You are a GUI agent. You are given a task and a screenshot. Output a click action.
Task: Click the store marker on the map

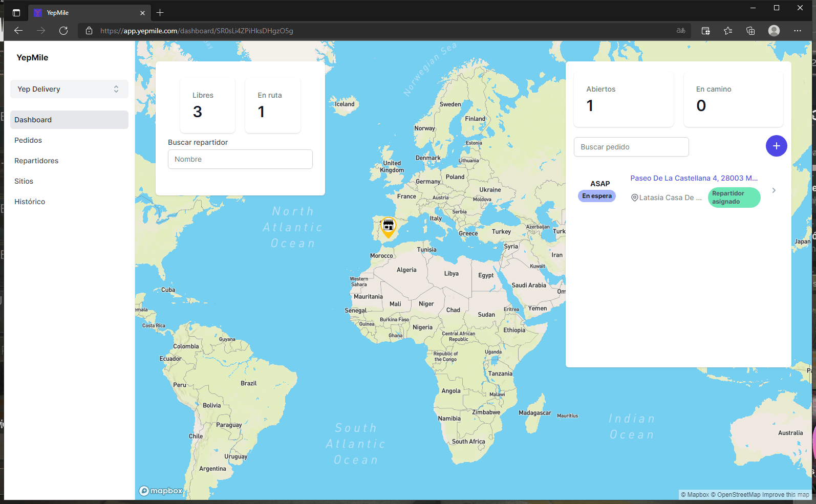coord(388,226)
